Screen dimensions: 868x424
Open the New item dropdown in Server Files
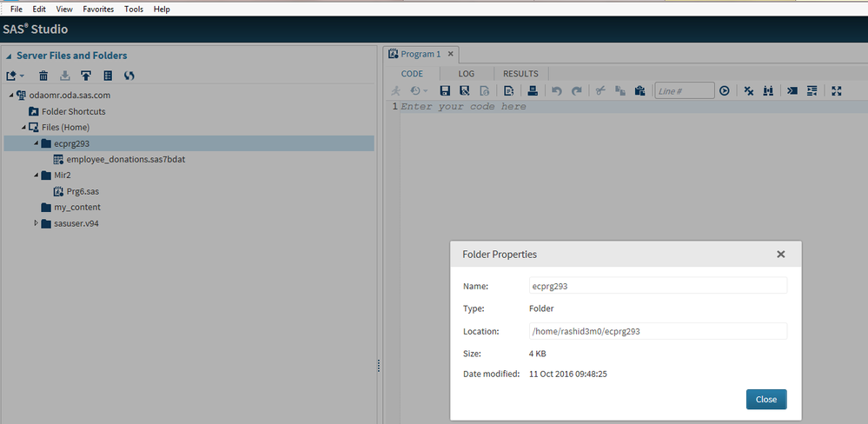15,76
